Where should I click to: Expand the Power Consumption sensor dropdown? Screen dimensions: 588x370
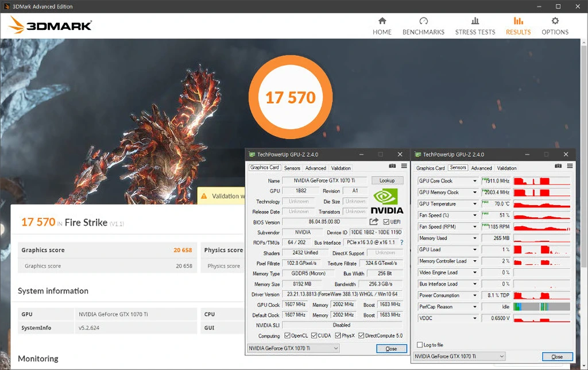(x=475, y=295)
